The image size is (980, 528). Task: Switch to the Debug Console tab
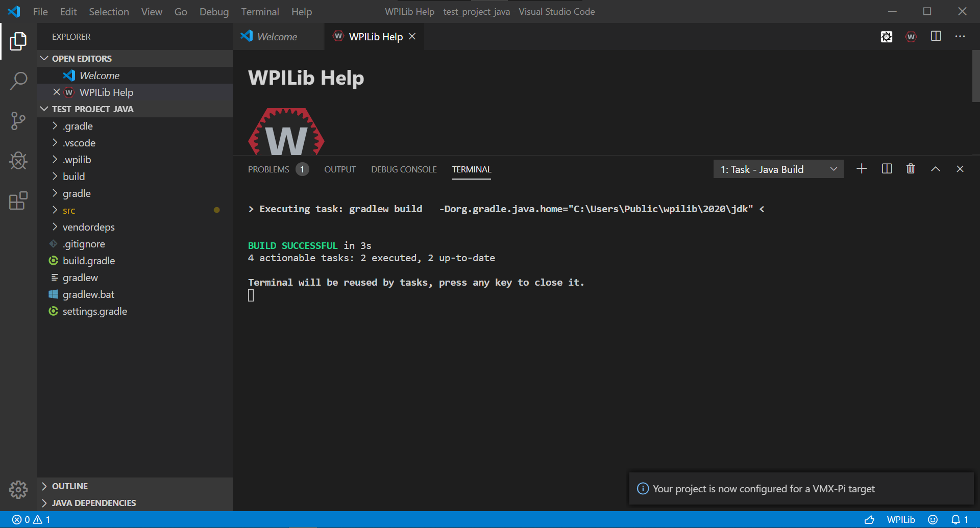point(404,169)
